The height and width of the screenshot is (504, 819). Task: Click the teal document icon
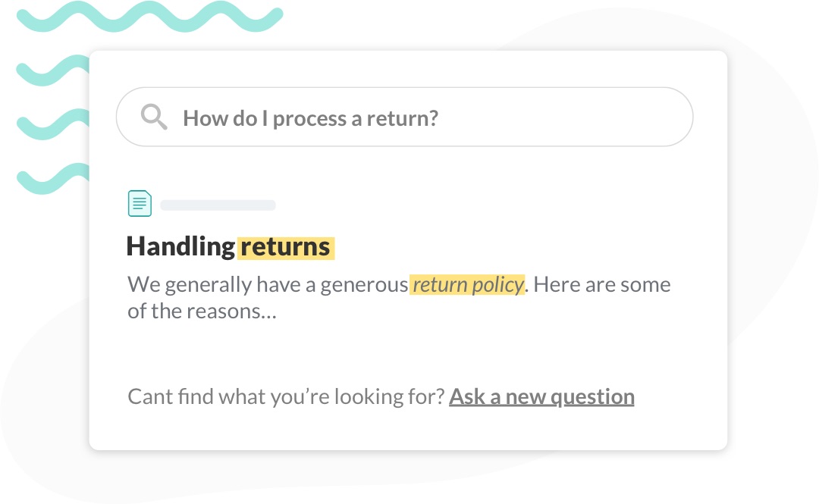click(x=140, y=203)
